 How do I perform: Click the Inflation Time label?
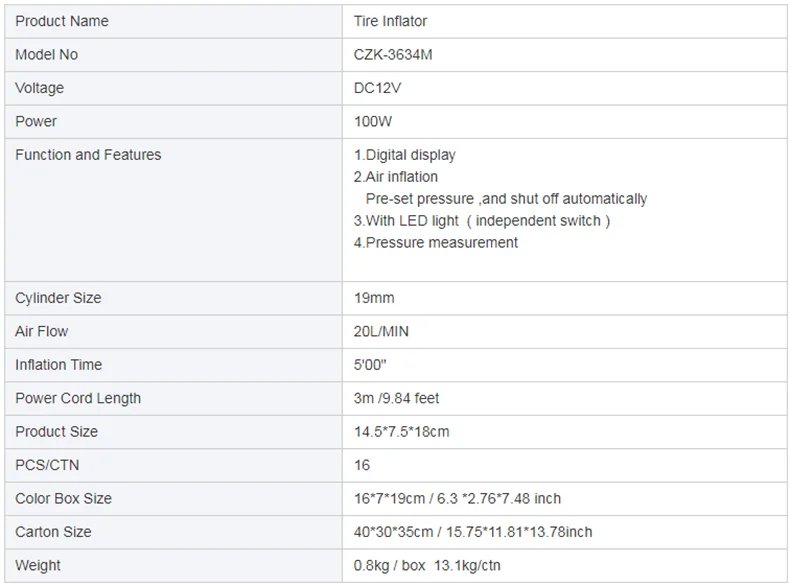(x=58, y=365)
